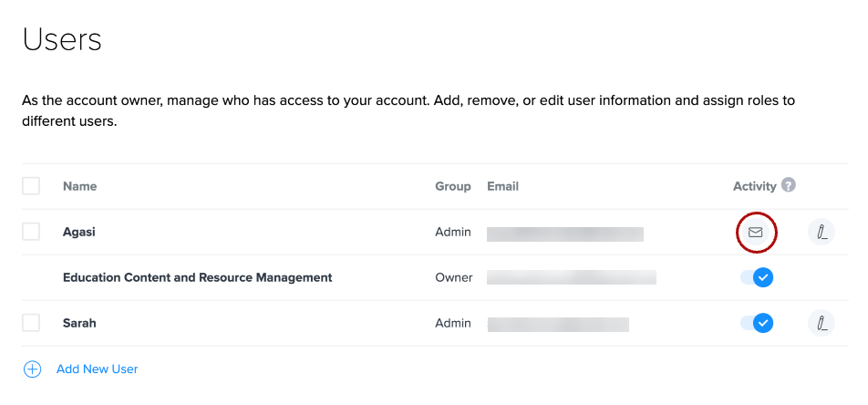Viewport: 868px width, 405px height.
Task: Select the user name Sarah
Action: (79, 323)
